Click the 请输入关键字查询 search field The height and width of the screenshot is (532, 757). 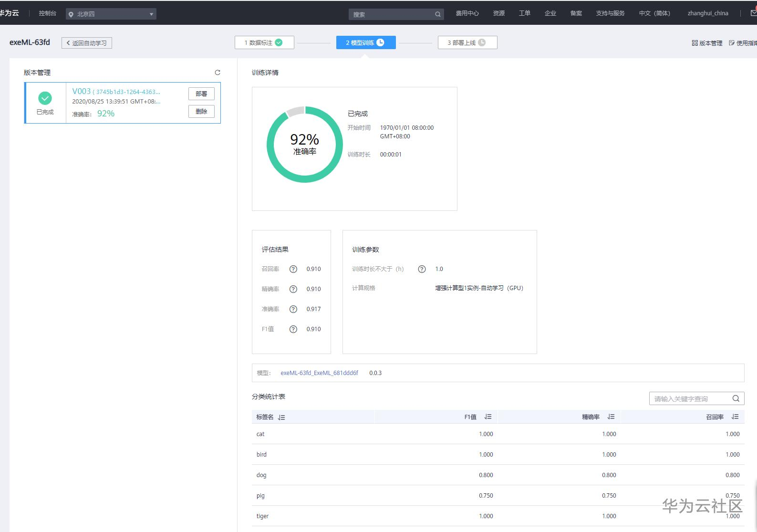696,398
